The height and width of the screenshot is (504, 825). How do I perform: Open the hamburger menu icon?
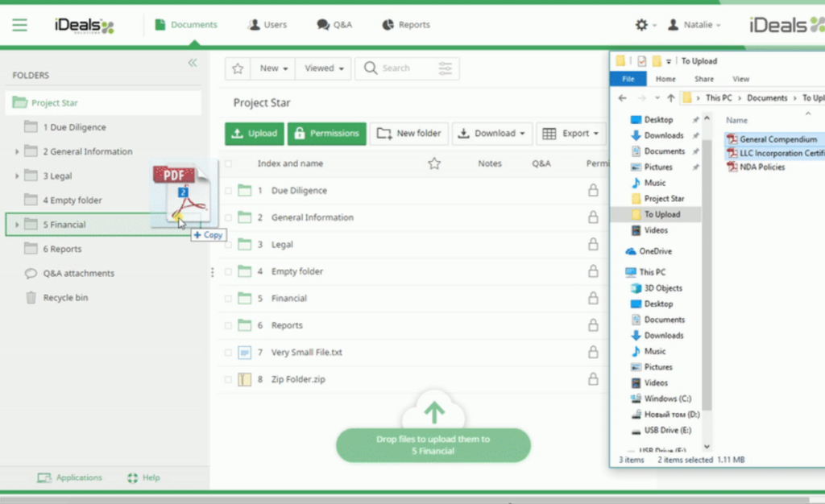click(x=19, y=25)
